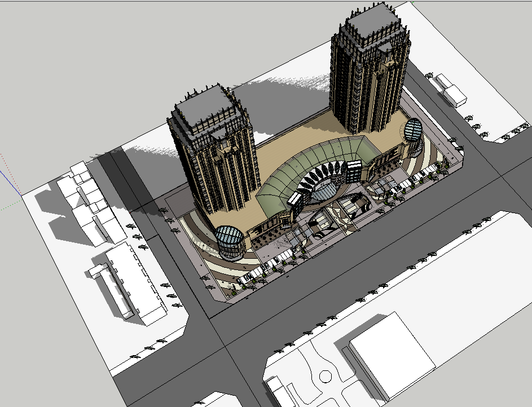Click the semicircular glass atrium at the central entrance
Image resolution: width=532 pixels, height=407 pixels.
[x=323, y=193]
